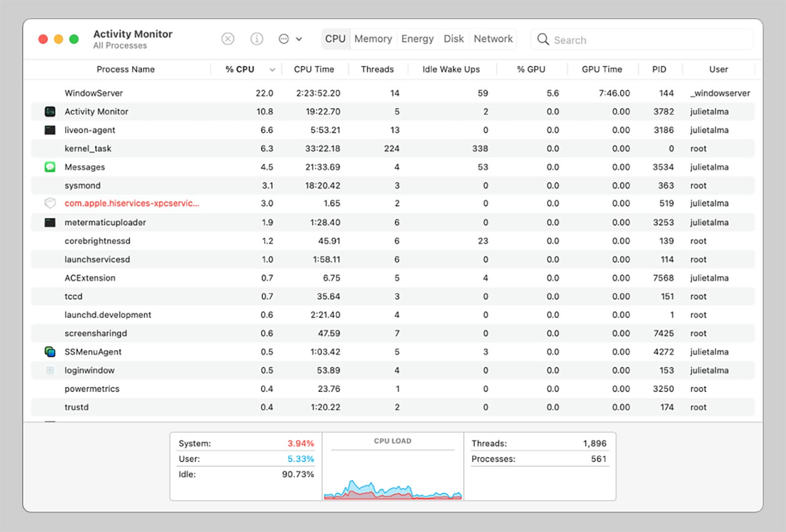
Task: Select the powermetrics process
Action: pyautogui.click(x=393, y=389)
